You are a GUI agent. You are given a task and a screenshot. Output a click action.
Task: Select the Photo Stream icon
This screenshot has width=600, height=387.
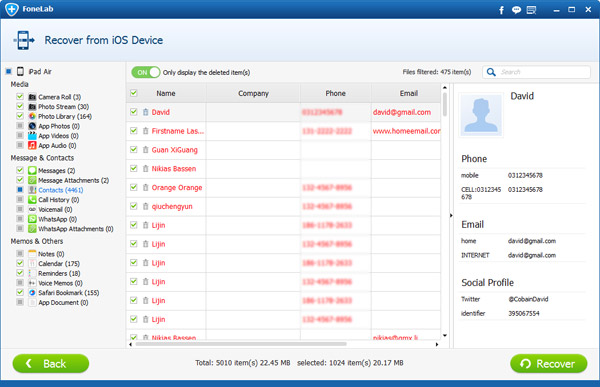point(33,106)
